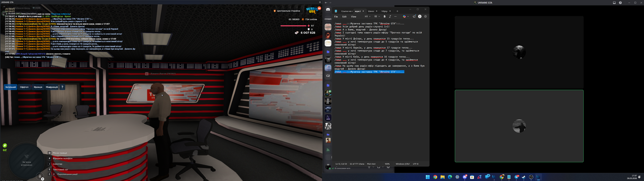Click the back arrow above Discord sidebar

pos(326,3)
